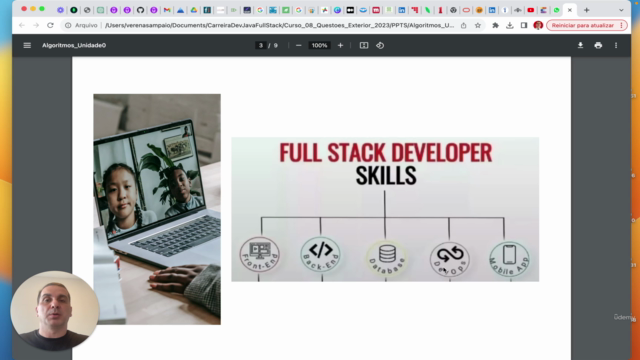Click the Database circle in diagram
Screen dimensions: 640x360
387,258
